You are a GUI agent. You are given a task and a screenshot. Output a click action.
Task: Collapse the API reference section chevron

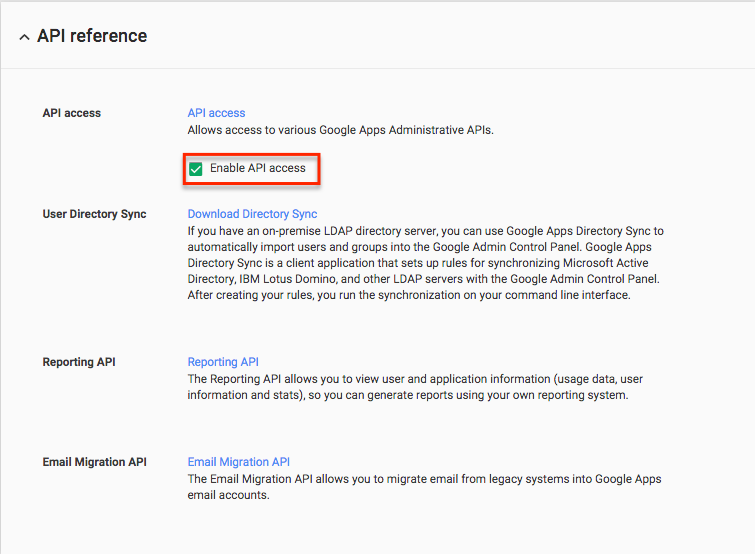[24, 37]
